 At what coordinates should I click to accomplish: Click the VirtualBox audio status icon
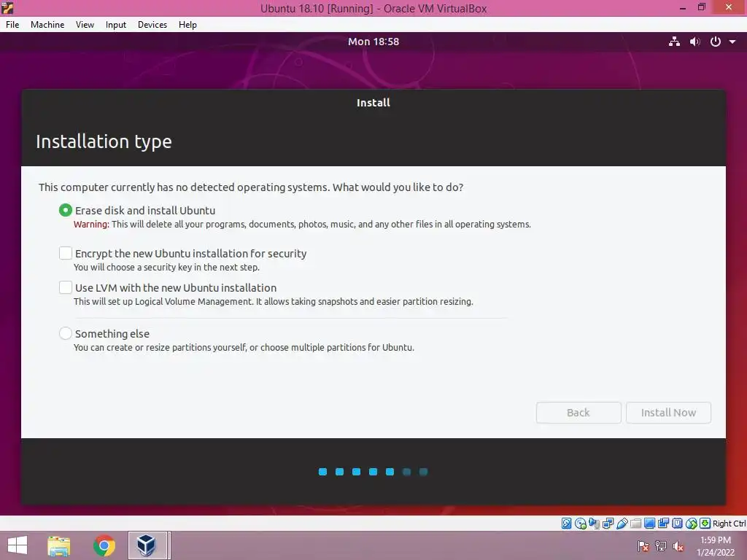594,524
